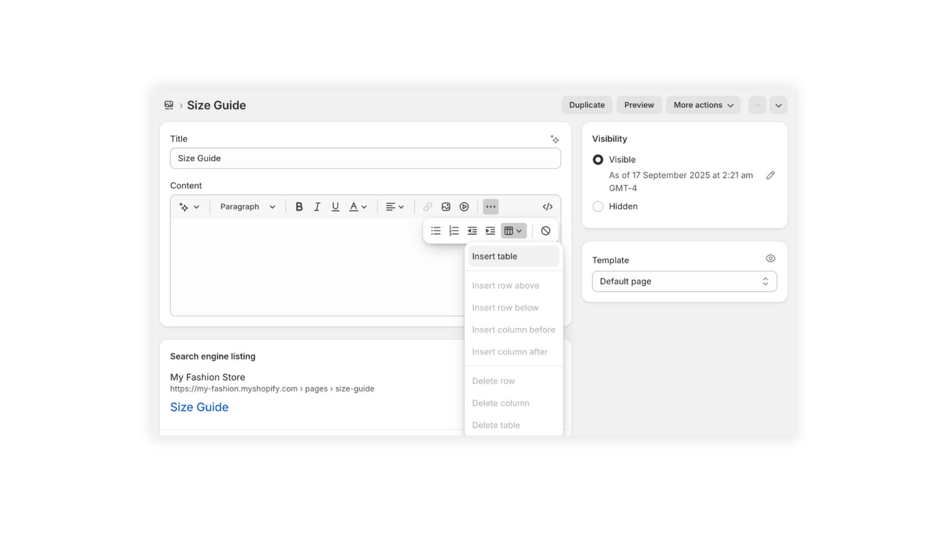This screenshot has width=948, height=560.
Task: Apply underline formatting
Action: 335,206
